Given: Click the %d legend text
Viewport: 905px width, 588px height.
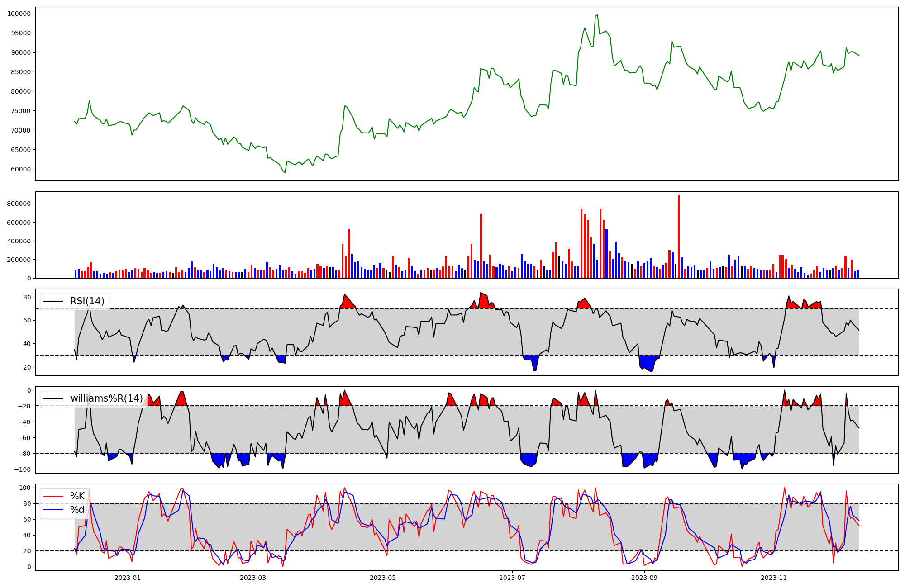Looking at the screenshot, I should click(77, 510).
